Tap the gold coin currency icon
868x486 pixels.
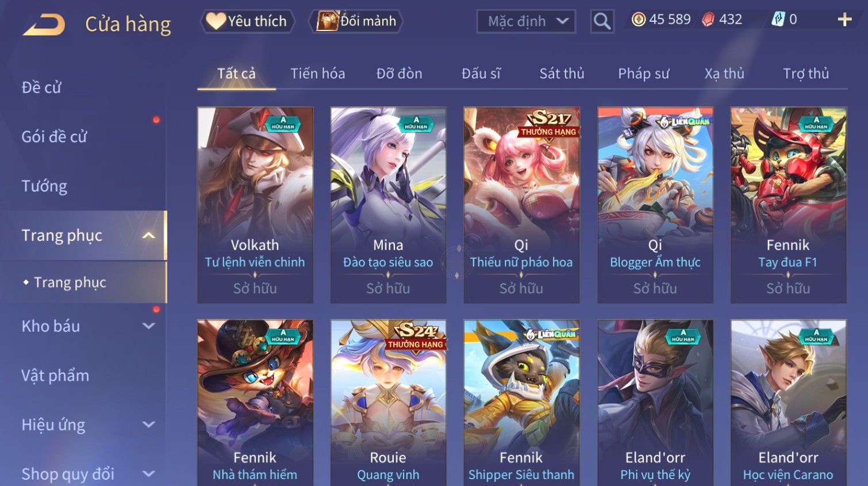tap(638, 20)
